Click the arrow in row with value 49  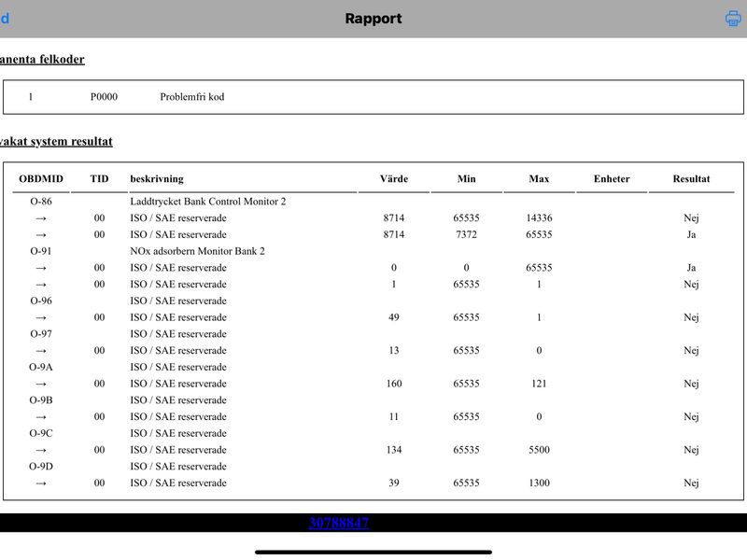pyautogui.click(x=41, y=317)
